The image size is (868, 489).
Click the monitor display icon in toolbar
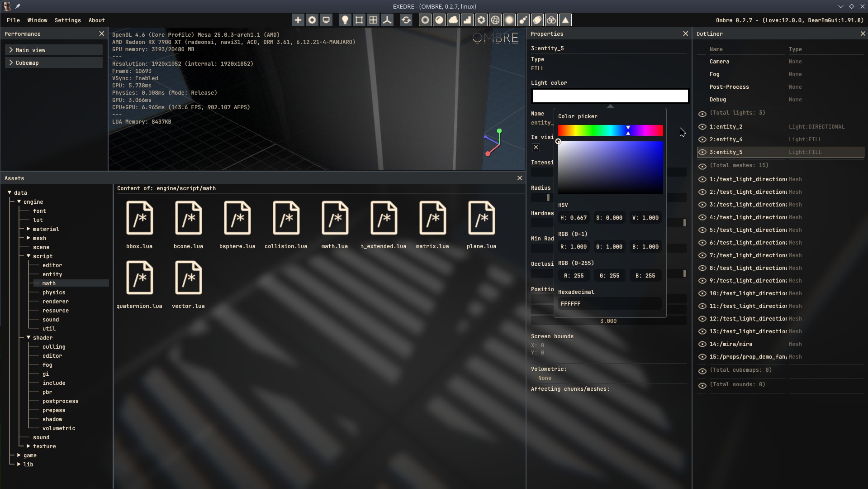326,20
